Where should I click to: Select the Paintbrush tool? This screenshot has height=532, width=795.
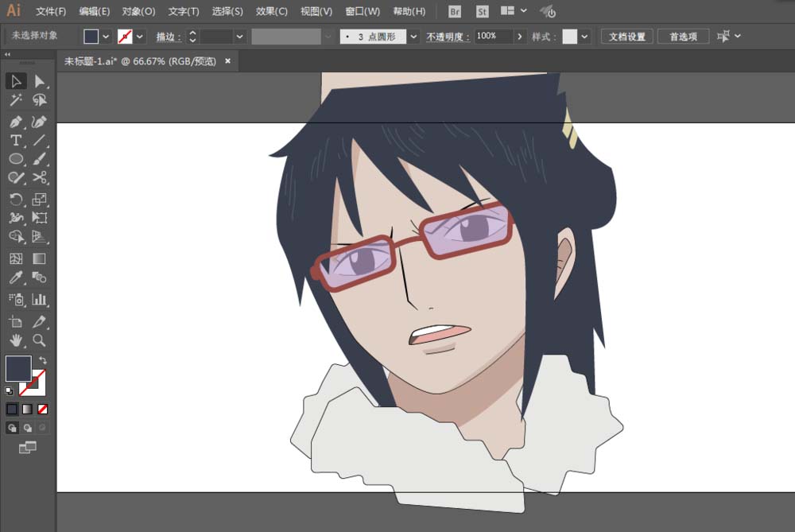coord(39,159)
